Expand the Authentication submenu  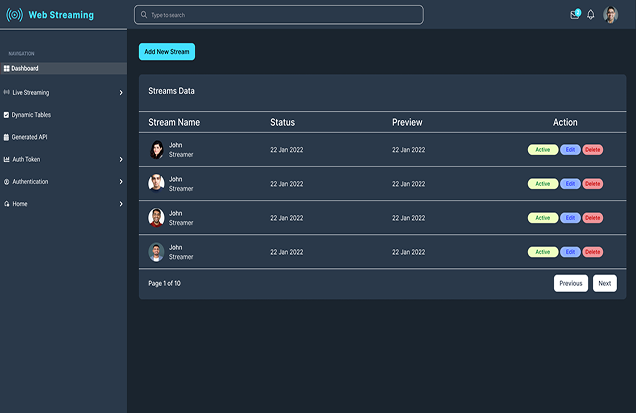click(121, 182)
